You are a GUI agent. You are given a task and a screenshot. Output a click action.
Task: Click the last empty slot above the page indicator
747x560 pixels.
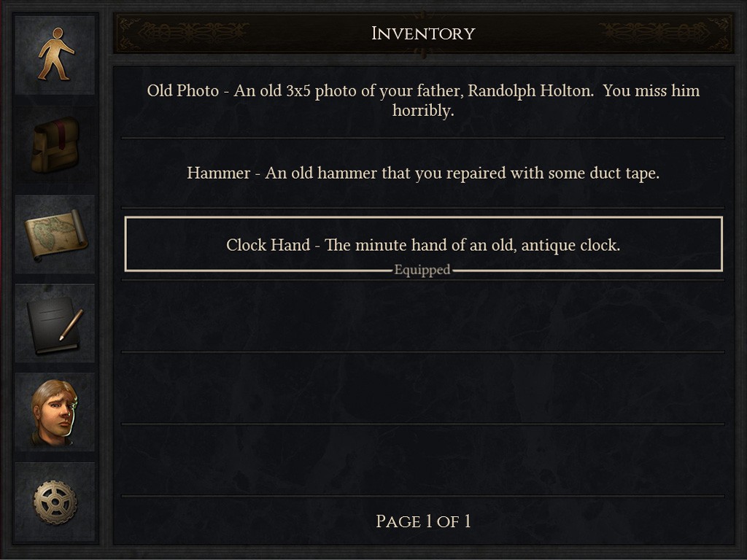coord(423,459)
